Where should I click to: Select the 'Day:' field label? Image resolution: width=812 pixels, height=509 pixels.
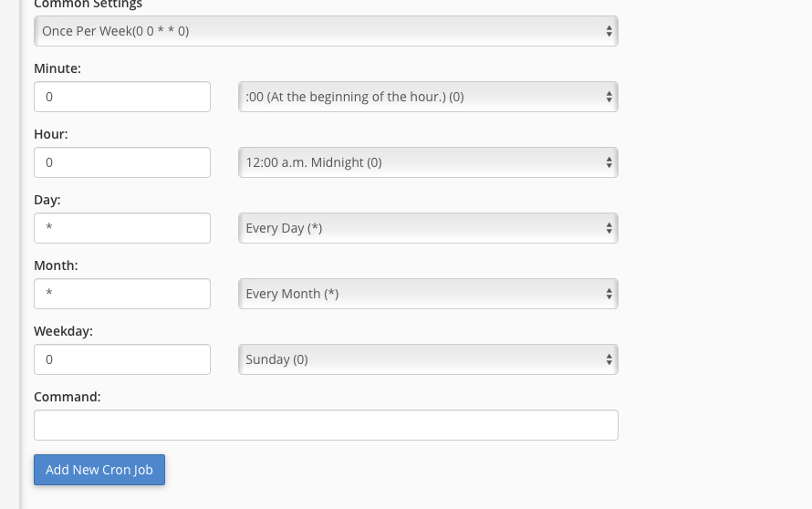[x=47, y=200]
